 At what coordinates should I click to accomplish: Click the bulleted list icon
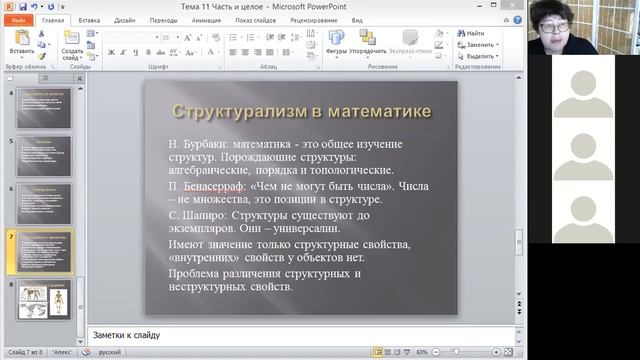click(234, 38)
